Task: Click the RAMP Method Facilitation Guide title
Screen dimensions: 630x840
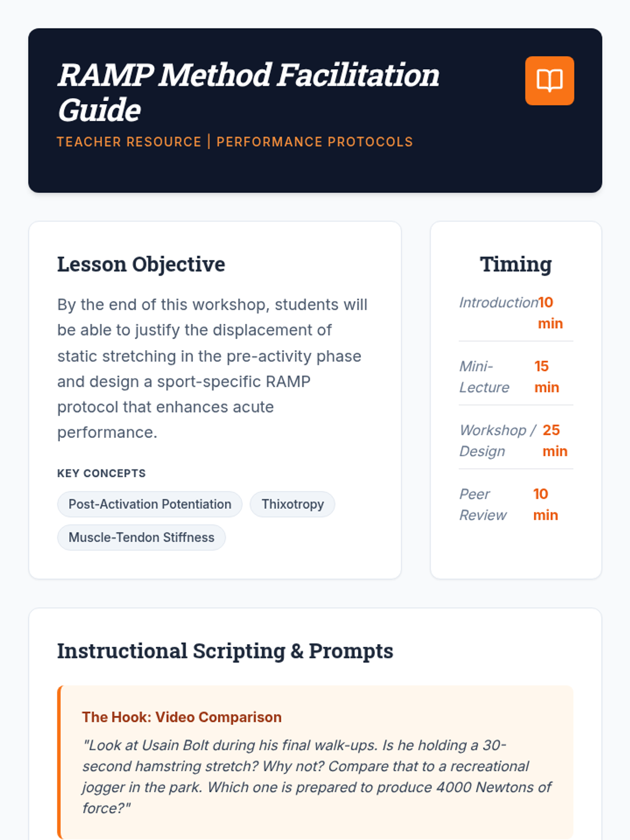Action: [x=248, y=92]
